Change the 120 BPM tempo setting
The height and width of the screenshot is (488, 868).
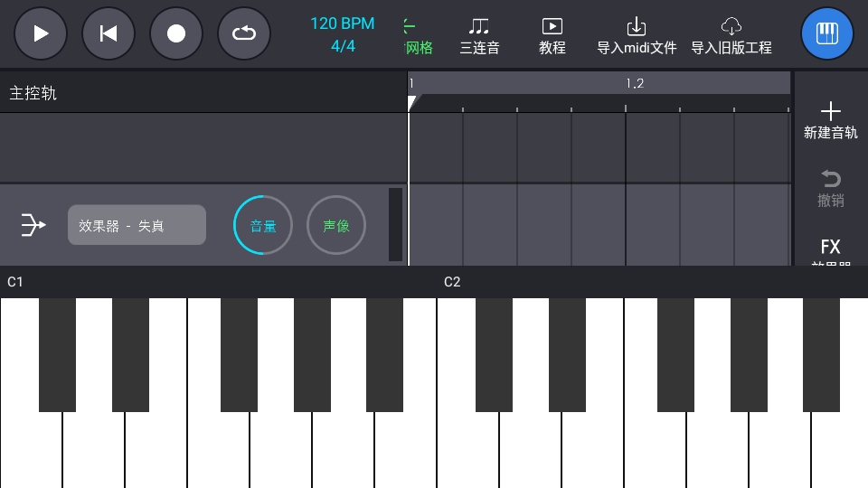tap(342, 24)
